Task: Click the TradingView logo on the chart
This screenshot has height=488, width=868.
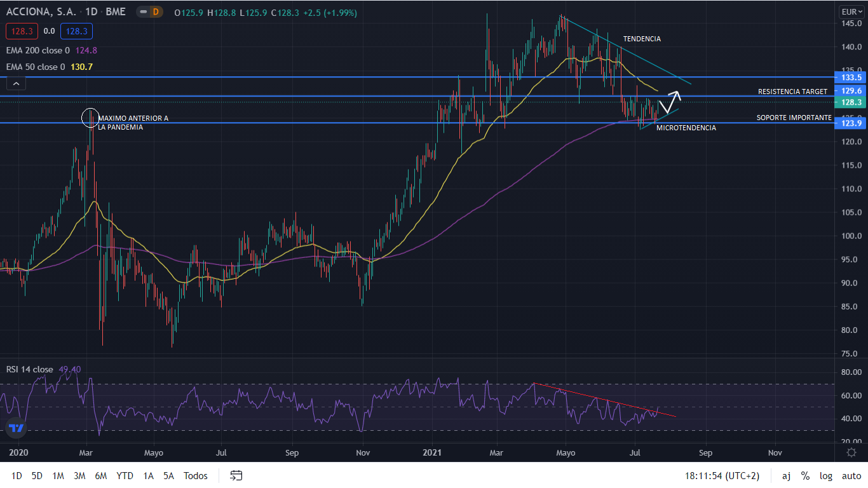Action: (16, 428)
